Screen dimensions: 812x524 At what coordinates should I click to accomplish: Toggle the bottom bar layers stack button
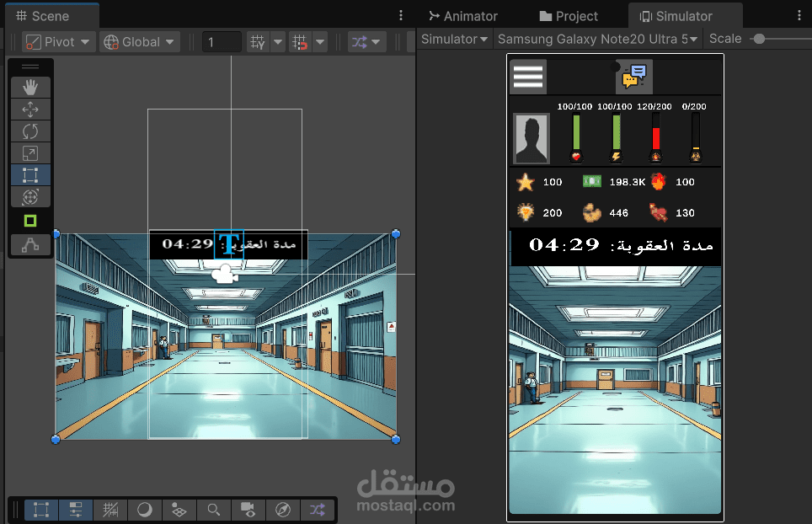pyautogui.click(x=179, y=510)
